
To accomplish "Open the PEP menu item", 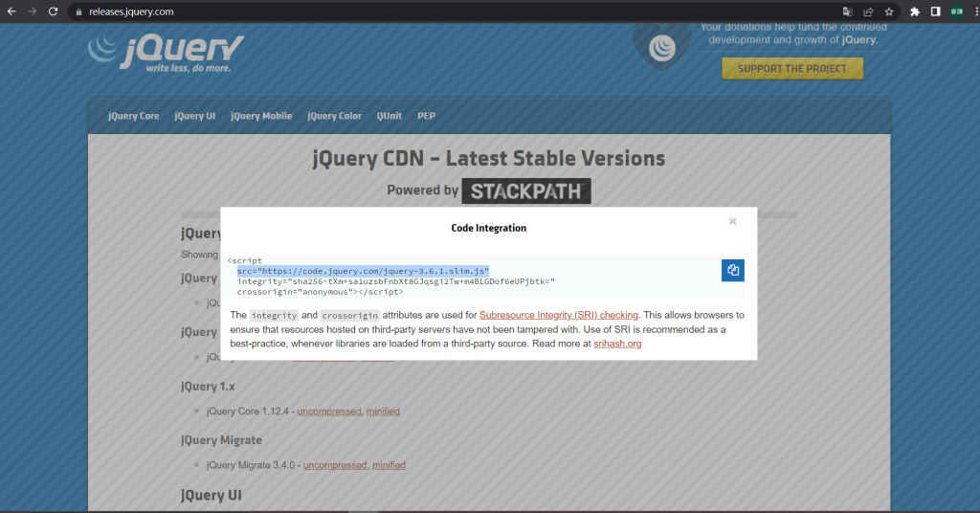I will tap(426, 116).
